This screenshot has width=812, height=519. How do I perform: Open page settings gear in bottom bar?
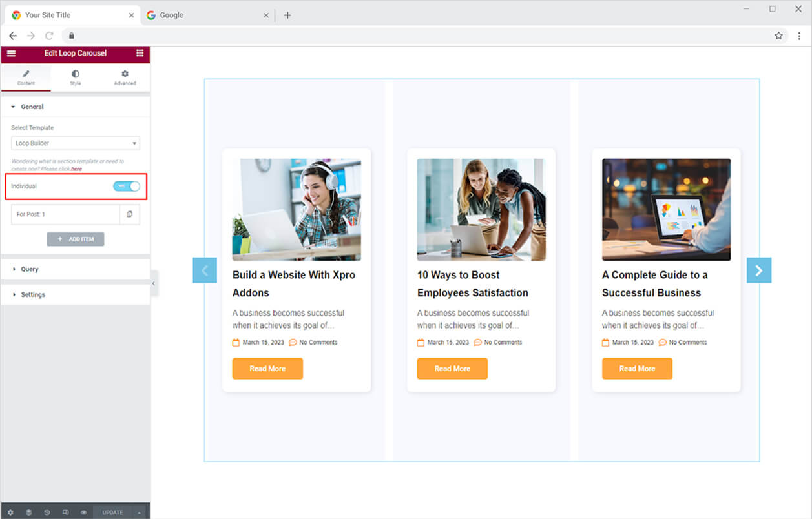(10, 513)
